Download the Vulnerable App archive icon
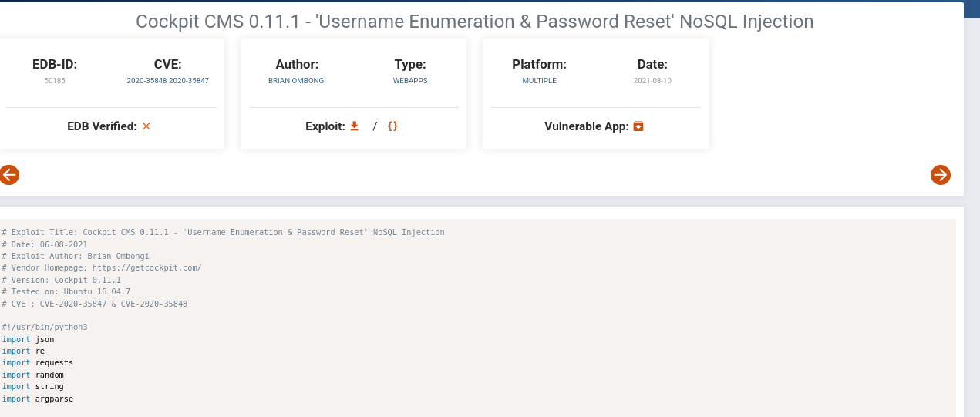Image resolution: width=980 pixels, height=417 pixels. point(638,126)
